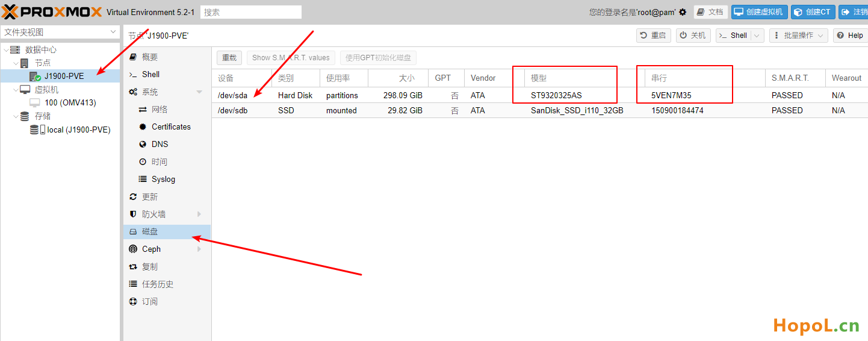Click the 任务历史 list icon
Screen dimensions: 868x341
pos(133,284)
